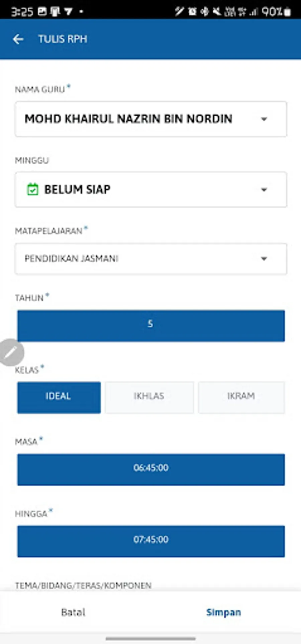Tap the TULIS RPH header title
Image resolution: width=301 pixels, height=644 pixels.
point(63,39)
